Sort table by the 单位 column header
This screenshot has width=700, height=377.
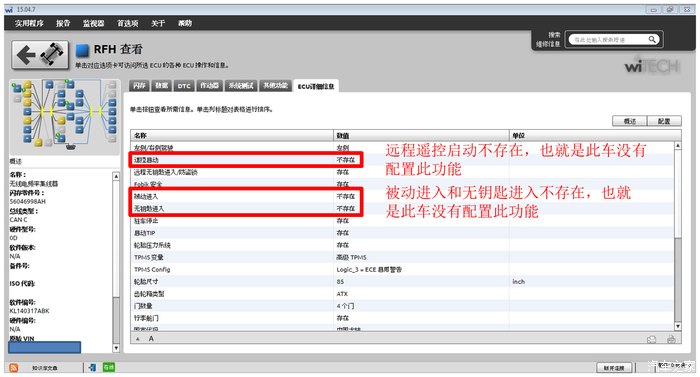click(595, 135)
